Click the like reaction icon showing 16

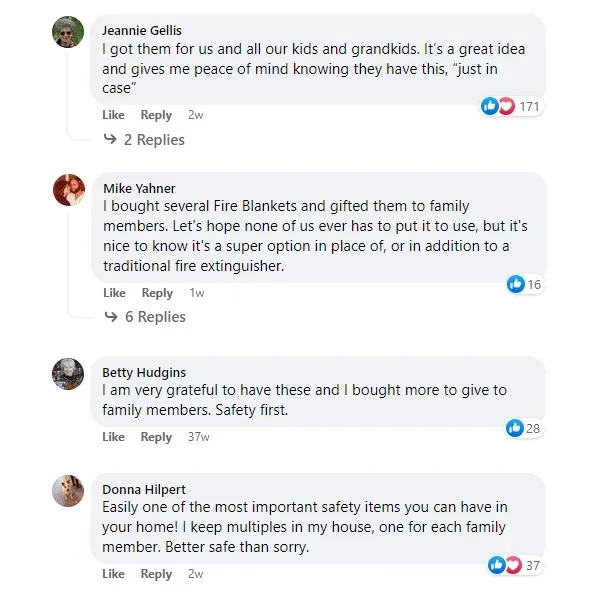[x=525, y=284]
